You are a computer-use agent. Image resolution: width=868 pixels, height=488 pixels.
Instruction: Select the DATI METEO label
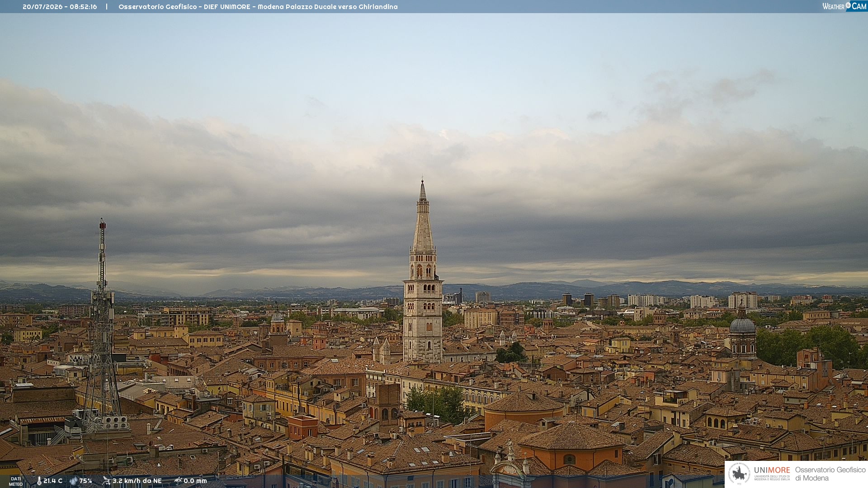[x=16, y=481]
